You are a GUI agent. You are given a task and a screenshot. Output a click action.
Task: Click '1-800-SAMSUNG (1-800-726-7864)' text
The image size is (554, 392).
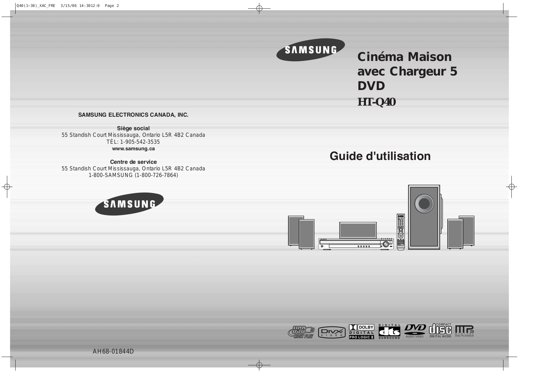click(133, 175)
